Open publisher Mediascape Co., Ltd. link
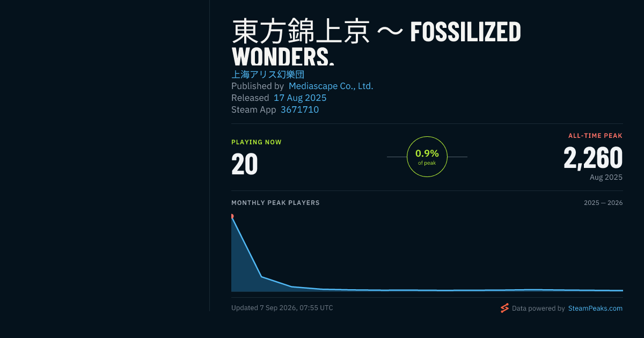644x338 pixels. 331,86
